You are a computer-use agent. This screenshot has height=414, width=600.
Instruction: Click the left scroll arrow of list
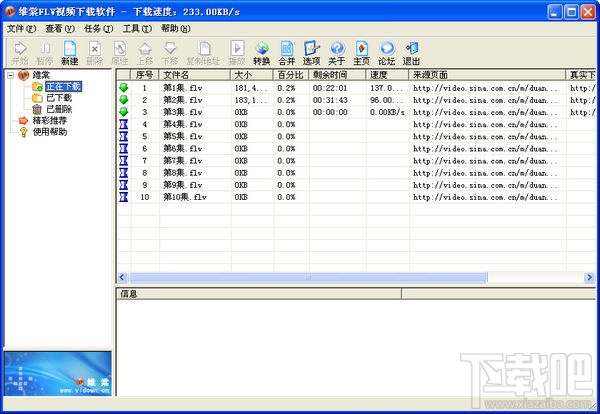122,277
